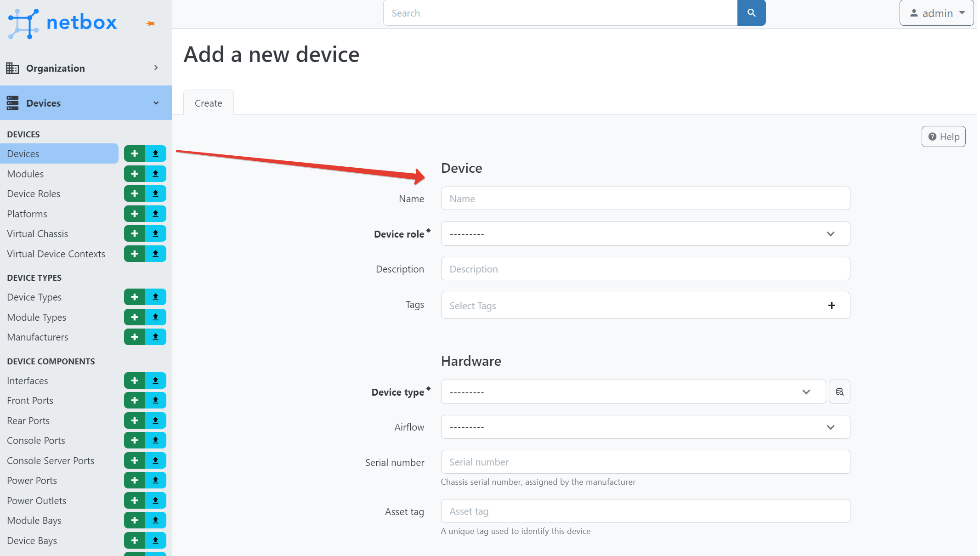This screenshot has height=556, width=980.
Task: Open the admin user menu
Action: coord(936,13)
